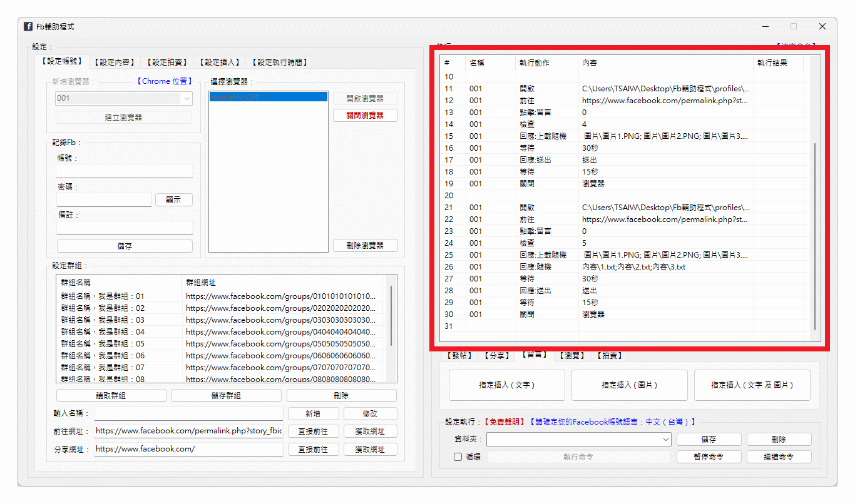Click the 刪除瀏覽器 button

[x=365, y=245]
